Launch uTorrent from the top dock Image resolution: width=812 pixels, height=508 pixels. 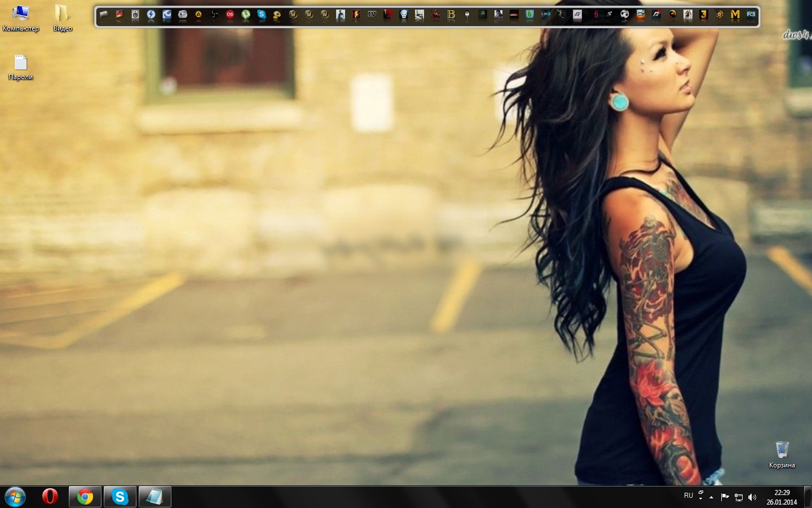click(x=246, y=15)
